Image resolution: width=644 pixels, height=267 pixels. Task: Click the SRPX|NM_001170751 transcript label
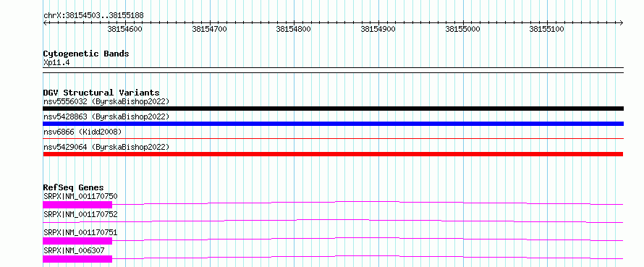click(80, 232)
